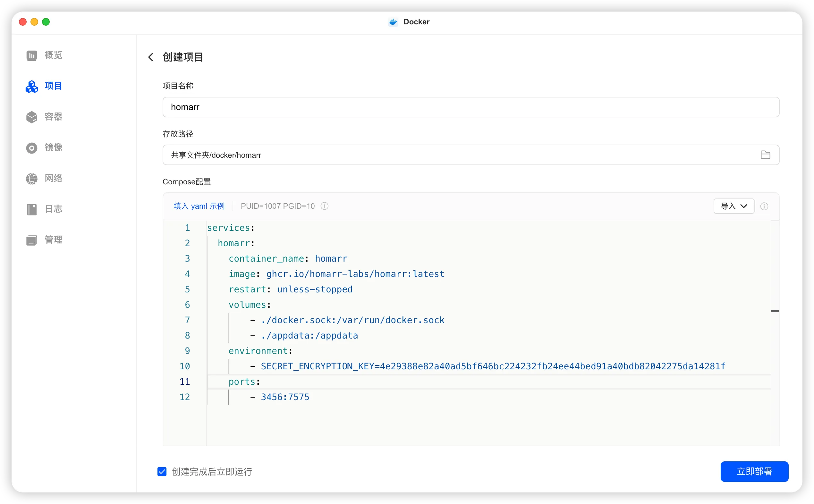Open the 镜像 section
This screenshot has height=504, width=814.
(x=53, y=147)
